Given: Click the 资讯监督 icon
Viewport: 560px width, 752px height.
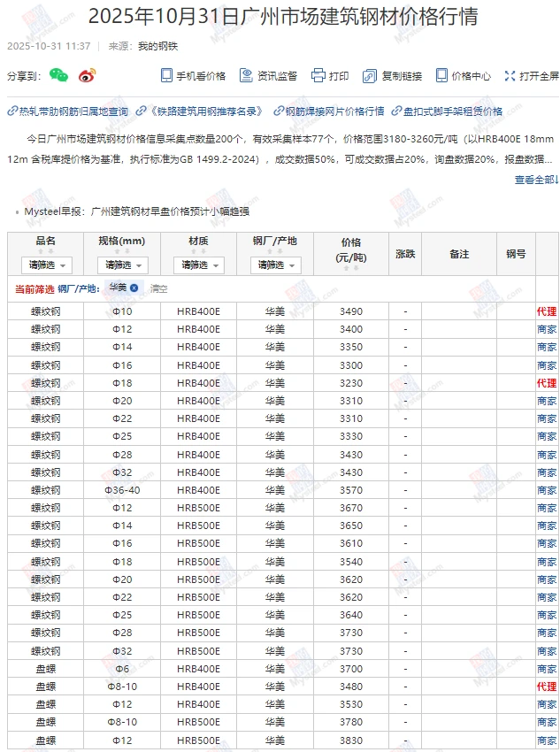Looking at the screenshot, I should [x=246, y=76].
